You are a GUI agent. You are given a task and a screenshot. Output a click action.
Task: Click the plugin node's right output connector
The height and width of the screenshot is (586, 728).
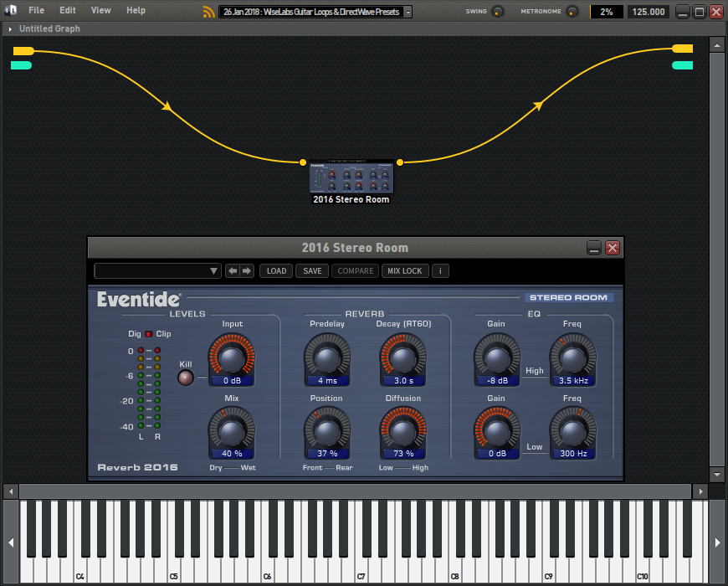(x=400, y=162)
